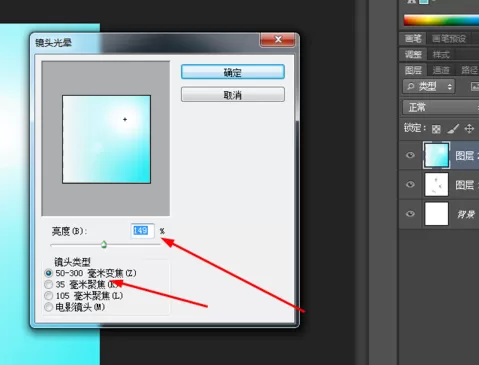
Task: Click the lock position move icon
Action: [x=469, y=128]
